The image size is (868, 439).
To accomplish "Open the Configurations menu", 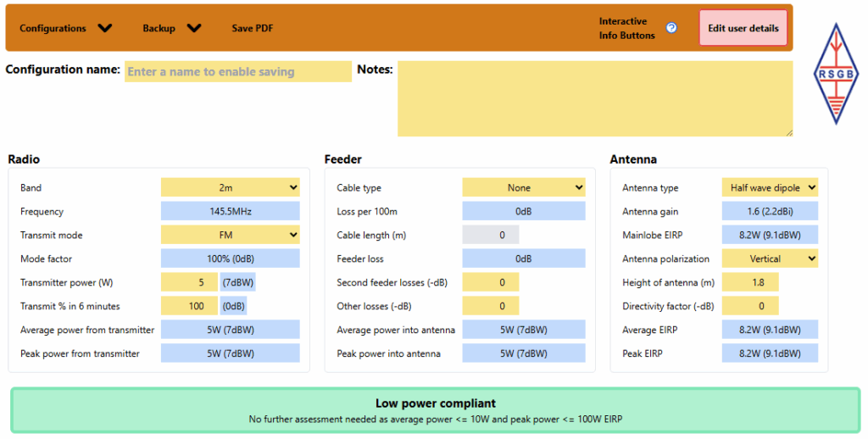I will [x=65, y=28].
